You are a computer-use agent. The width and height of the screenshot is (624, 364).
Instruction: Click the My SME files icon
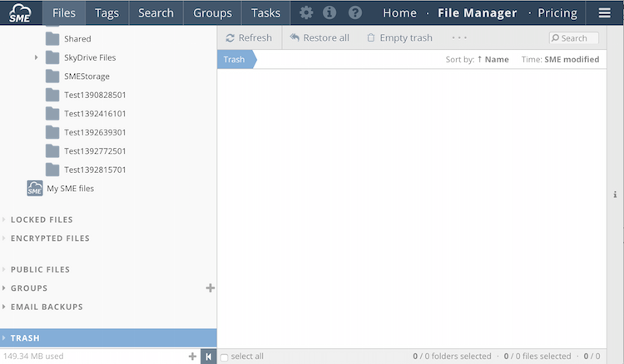(35, 189)
